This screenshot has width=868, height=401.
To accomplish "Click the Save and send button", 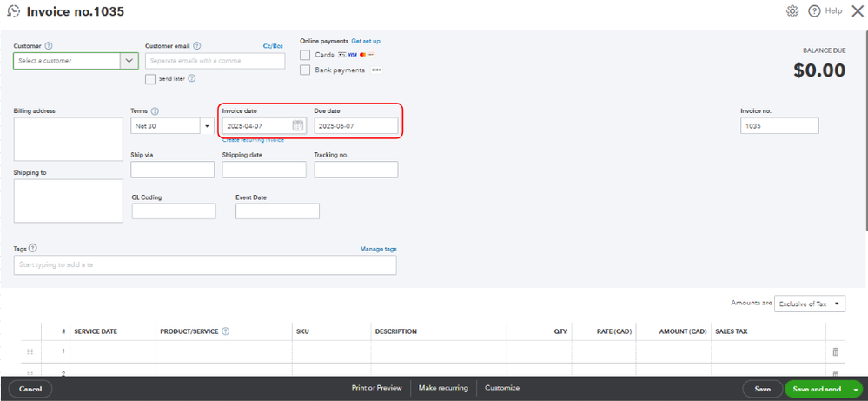I will 817,390.
